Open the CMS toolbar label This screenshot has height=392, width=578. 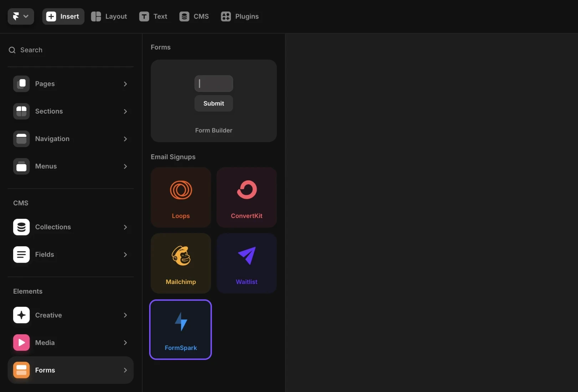pos(201,16)
